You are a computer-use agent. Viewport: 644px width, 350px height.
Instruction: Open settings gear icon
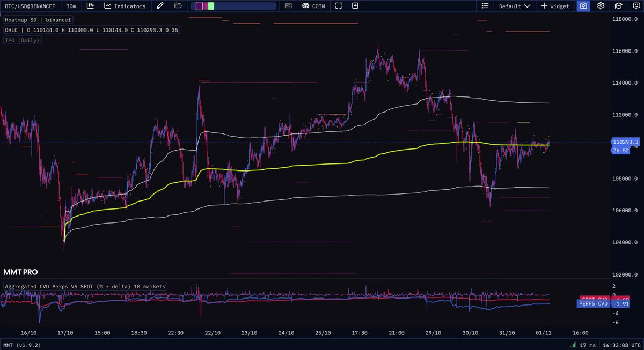[601, 6]
